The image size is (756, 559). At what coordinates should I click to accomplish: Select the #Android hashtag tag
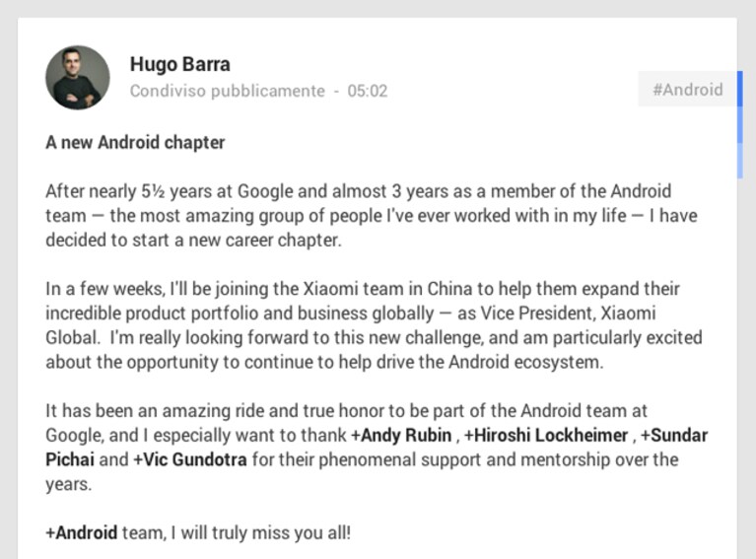tap(688, 90)
